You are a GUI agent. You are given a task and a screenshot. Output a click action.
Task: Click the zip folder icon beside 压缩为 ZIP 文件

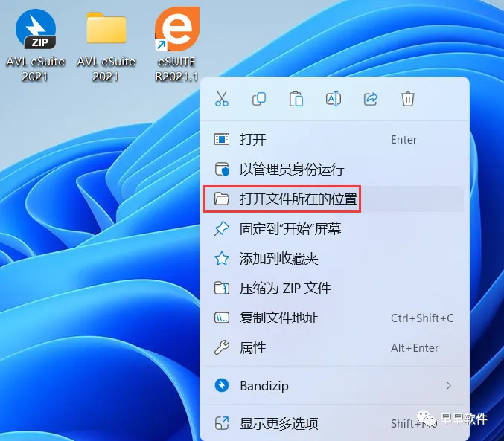pos(222,288)
